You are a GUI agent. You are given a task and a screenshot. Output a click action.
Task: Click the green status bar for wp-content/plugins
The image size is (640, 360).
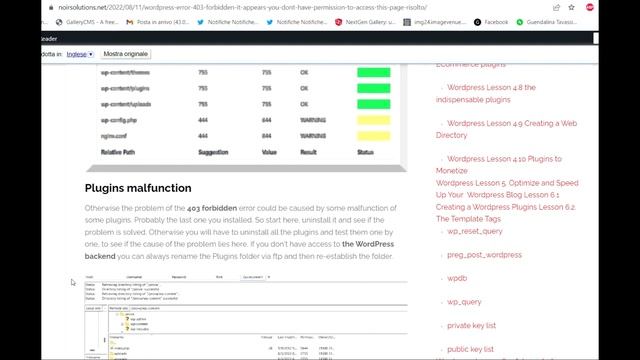[373, 89]
